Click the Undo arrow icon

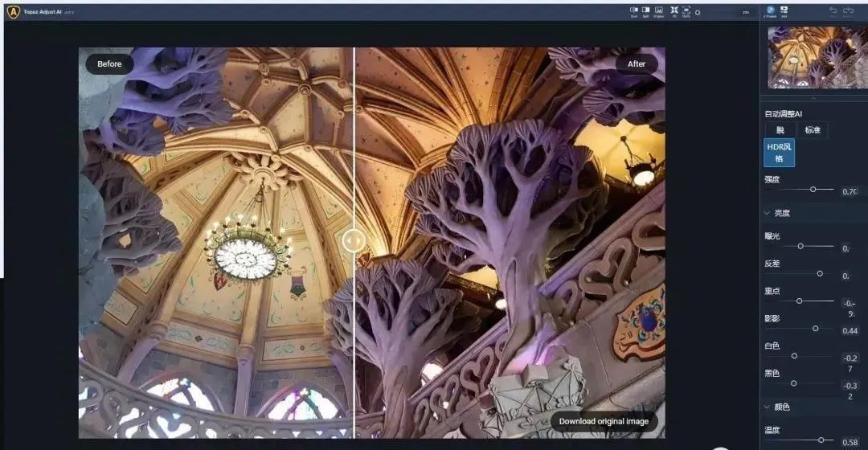[x=833, y=10]
